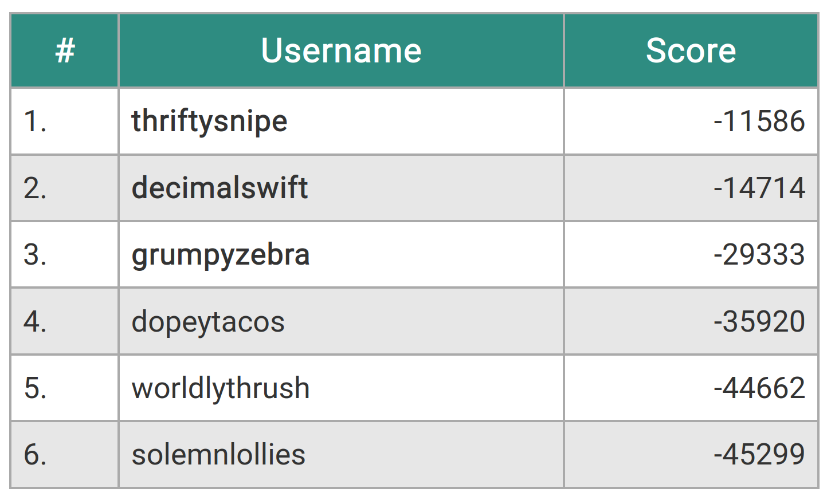
Task: Open thriftysnipe's profile link
Action: click(209, 121)
